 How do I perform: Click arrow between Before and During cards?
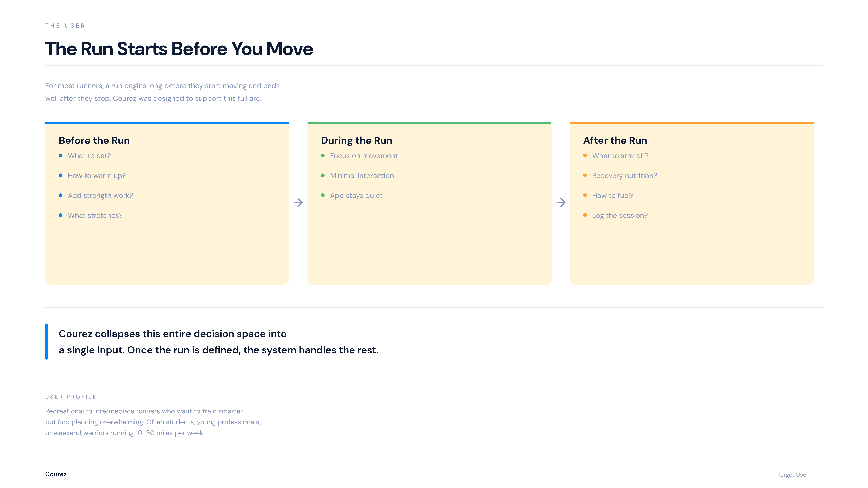pyautogui.click(x=298, y=202)
